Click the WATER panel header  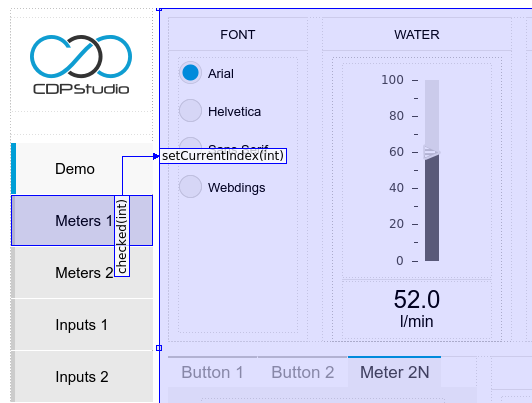coord(417,35)
